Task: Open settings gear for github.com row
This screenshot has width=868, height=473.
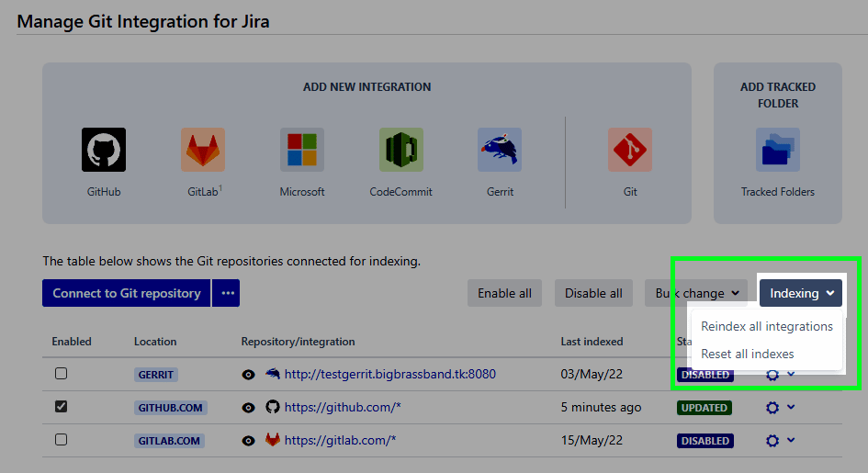Action: coord(772,408)
